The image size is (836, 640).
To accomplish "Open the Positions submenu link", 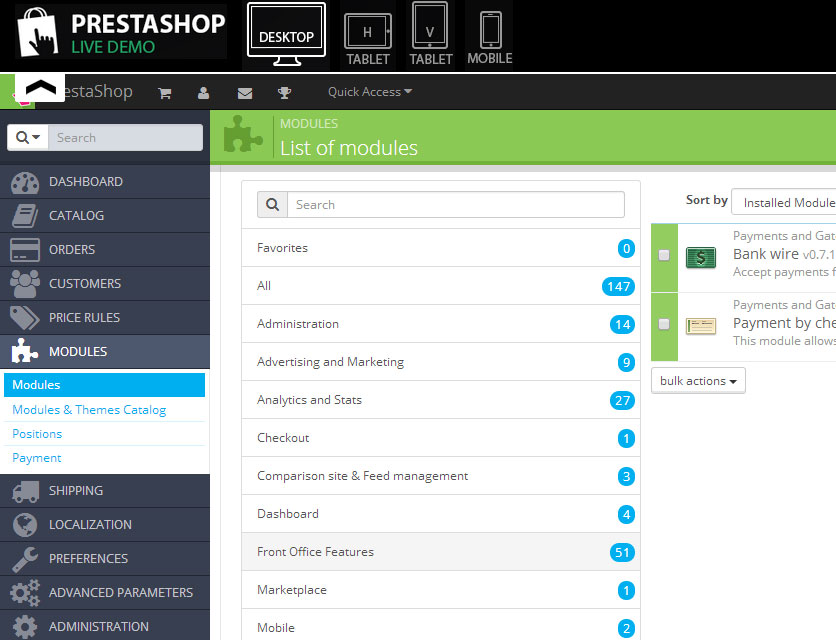I will 37,434.
